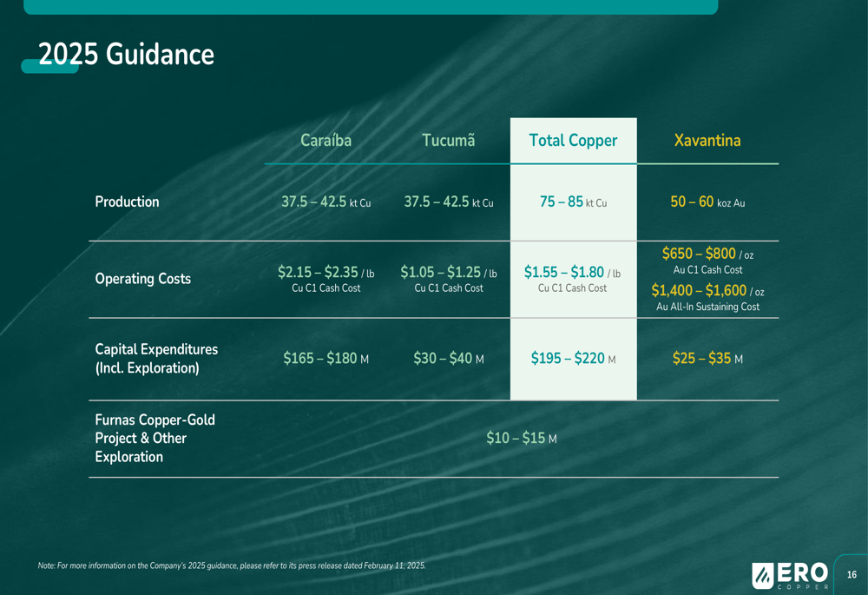Click the 'Furnas Copper-Gold Project & Other Exploration' label
Image resolution: width=868 pixels, height=595 pixels.
155,439
